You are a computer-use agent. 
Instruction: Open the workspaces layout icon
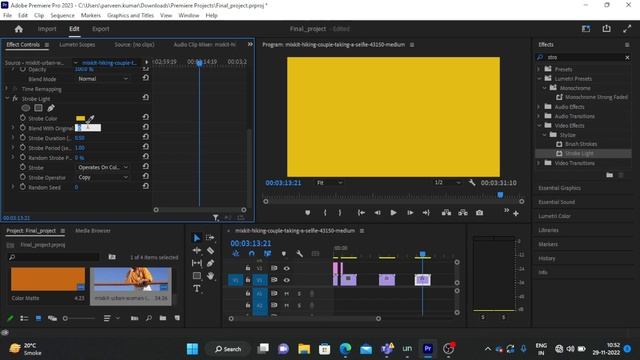click(x=586, y=29)
